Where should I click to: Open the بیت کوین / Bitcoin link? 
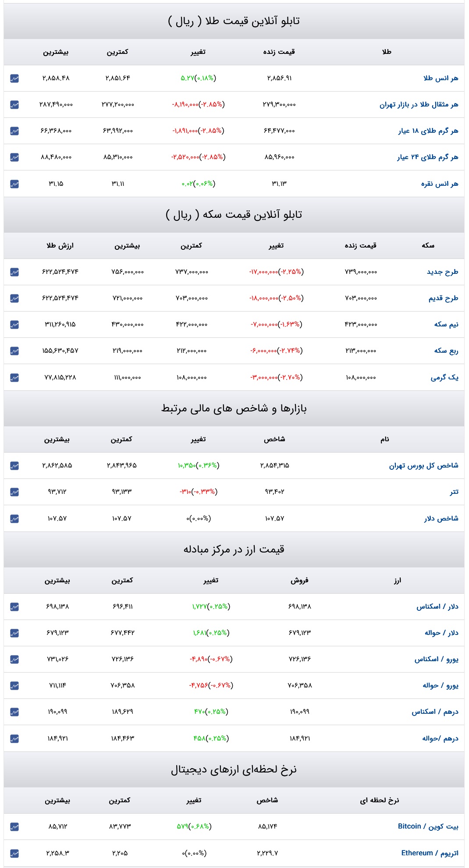[428, 826]
